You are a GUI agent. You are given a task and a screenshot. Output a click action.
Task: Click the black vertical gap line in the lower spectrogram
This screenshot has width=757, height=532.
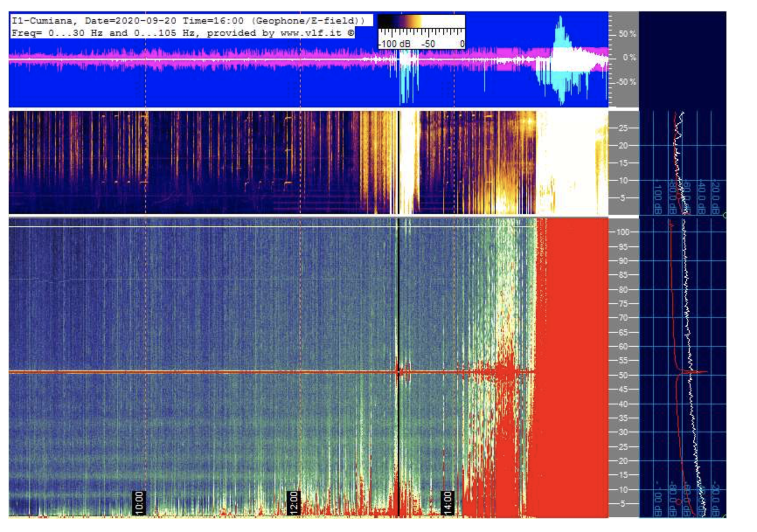398,367
